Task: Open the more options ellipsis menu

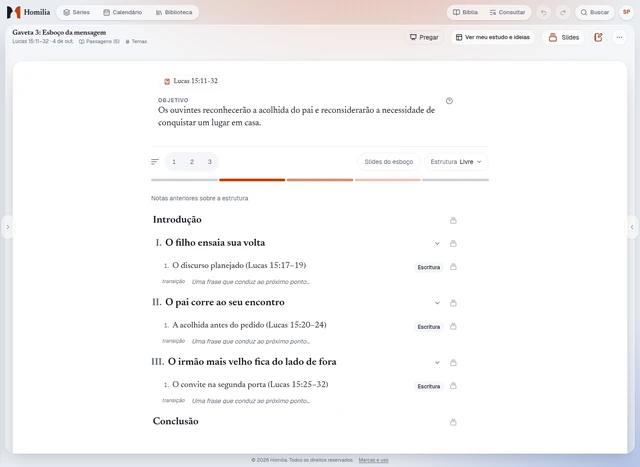Action: 619,37
